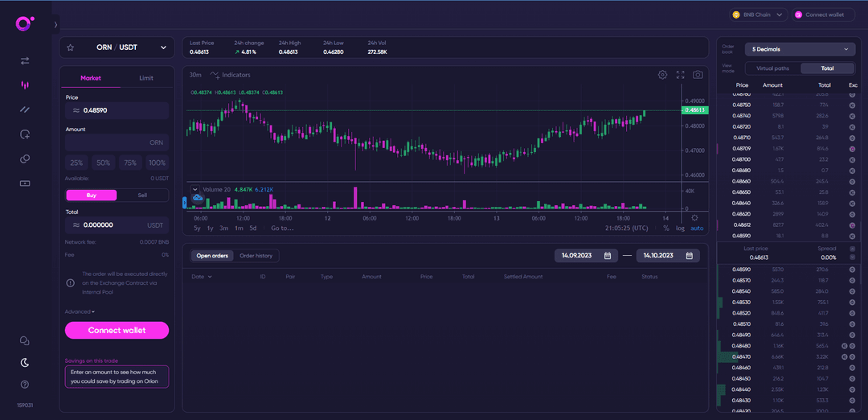This screenshot has height=420, width=868.
Task: Open chart settings gear icon
Action: 662,75
